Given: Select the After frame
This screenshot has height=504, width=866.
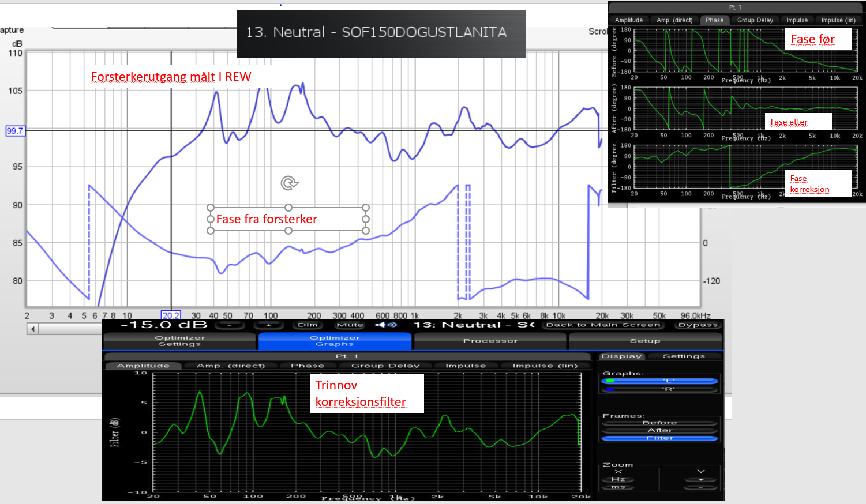Looking at the screenshot, I should [x=659, y=430].
